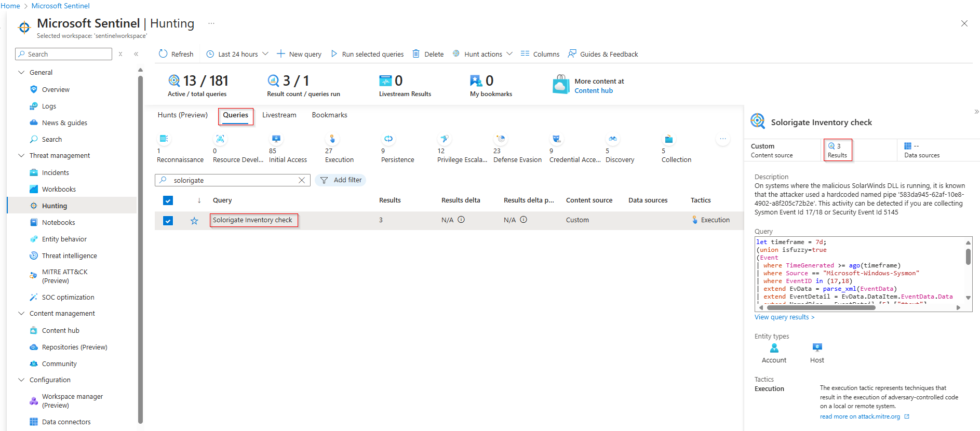Image resolution: width=980 pixels, height=431 pixels.
Task: Click the Defense Evasion tactic icon
Action: click(x=501, y=139)
